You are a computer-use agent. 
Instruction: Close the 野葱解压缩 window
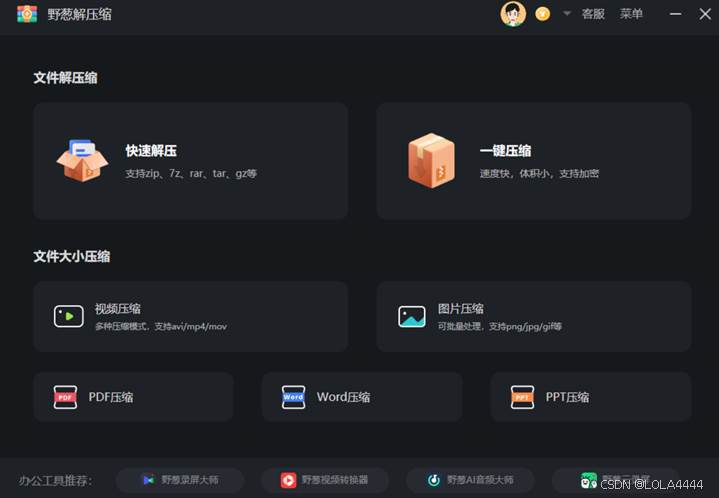[705, 14]
